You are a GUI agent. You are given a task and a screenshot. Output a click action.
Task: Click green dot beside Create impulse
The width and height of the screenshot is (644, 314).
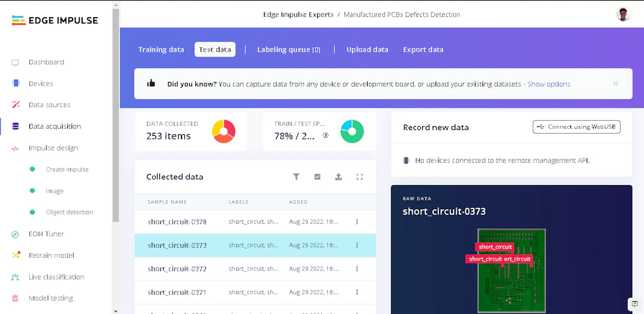(32, 169)
